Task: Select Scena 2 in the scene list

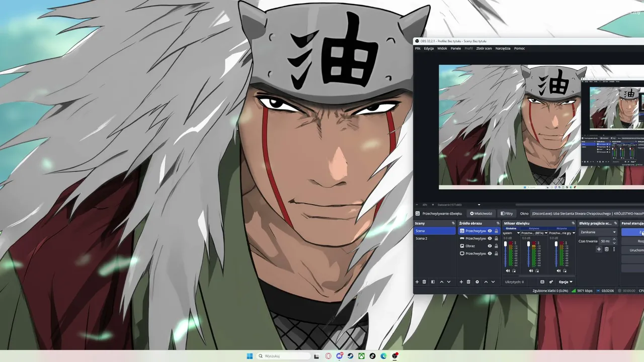Action: tap(434, 238)
